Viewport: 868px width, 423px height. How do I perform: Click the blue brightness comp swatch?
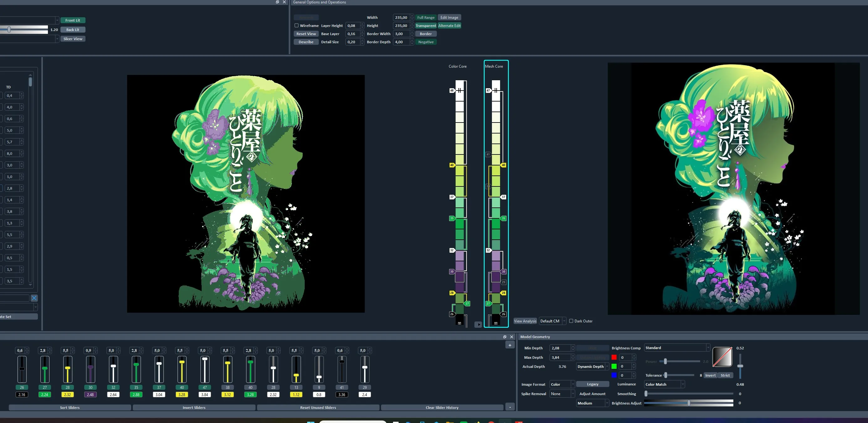click(x=614, y=375)
